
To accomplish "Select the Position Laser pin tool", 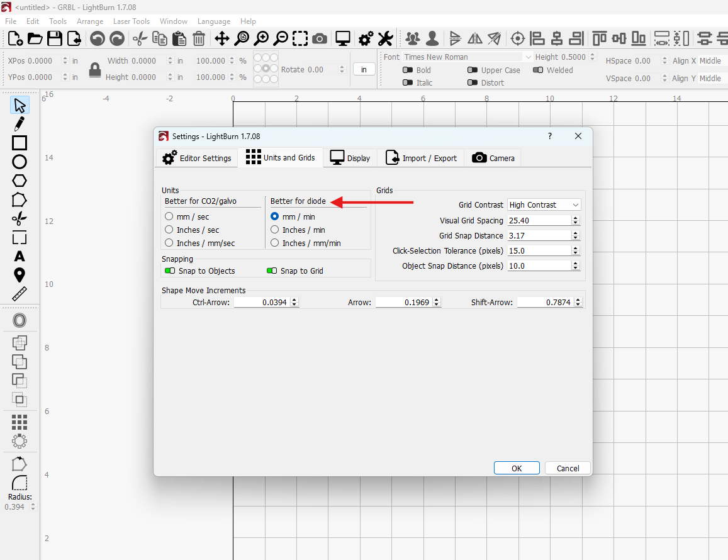I will pyautogui.click(x=20, y=276).
